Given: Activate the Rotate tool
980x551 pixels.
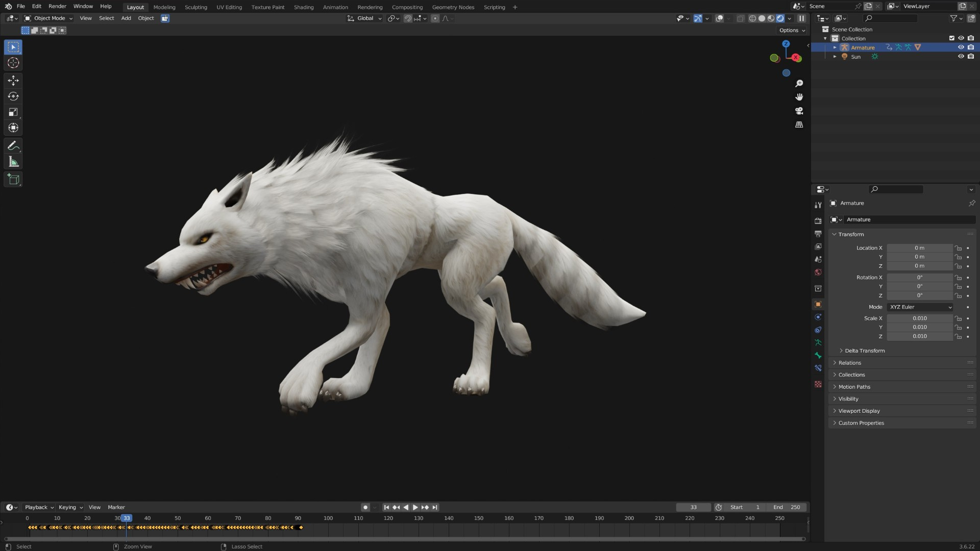Looking at the screenshot, I should [x=13, y=96].
